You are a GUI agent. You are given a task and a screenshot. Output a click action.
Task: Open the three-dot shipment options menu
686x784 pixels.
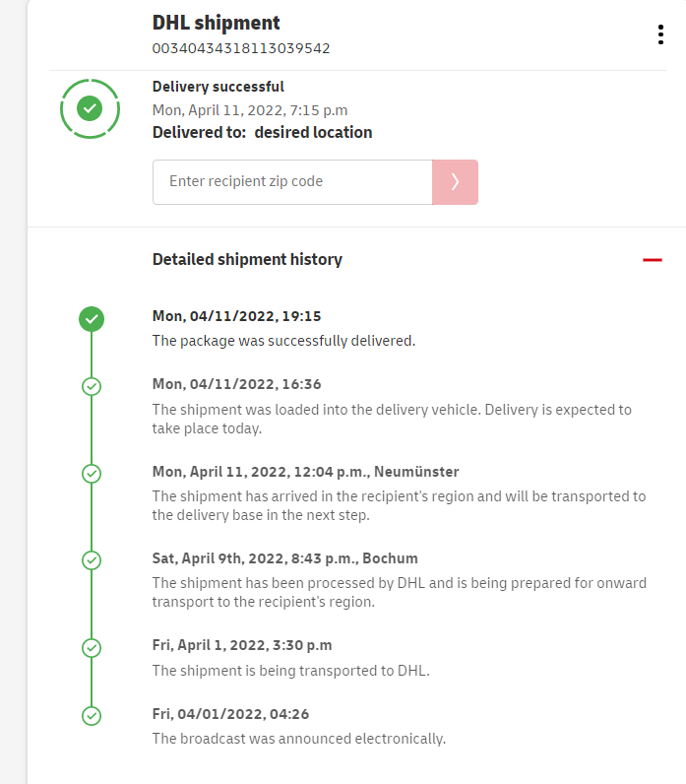[x=660, y=35]
